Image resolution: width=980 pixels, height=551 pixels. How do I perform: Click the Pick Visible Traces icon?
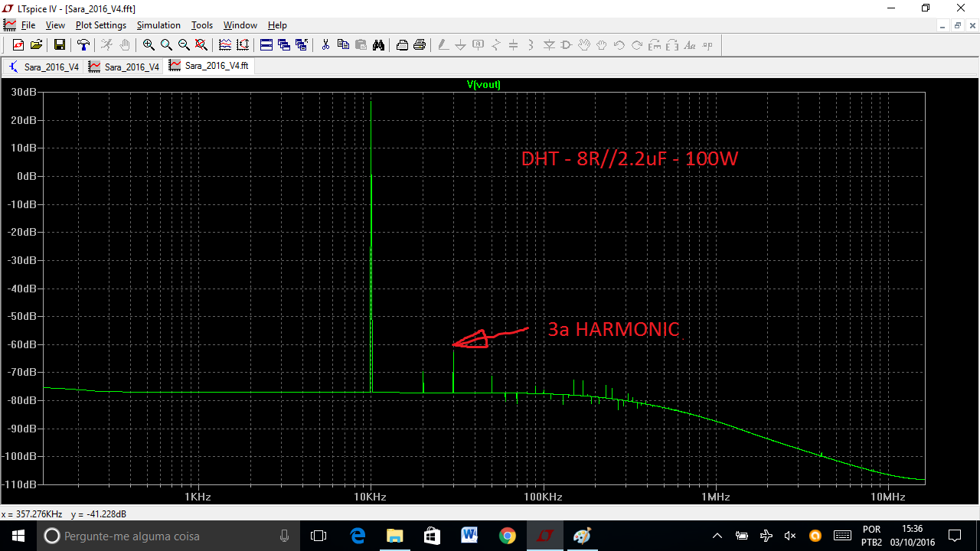click(x=225, y=45)
